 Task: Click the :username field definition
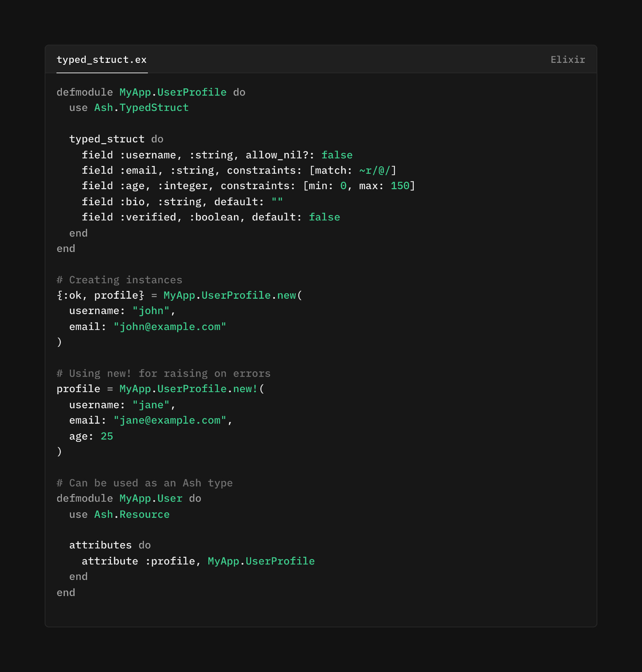point(148,155)
